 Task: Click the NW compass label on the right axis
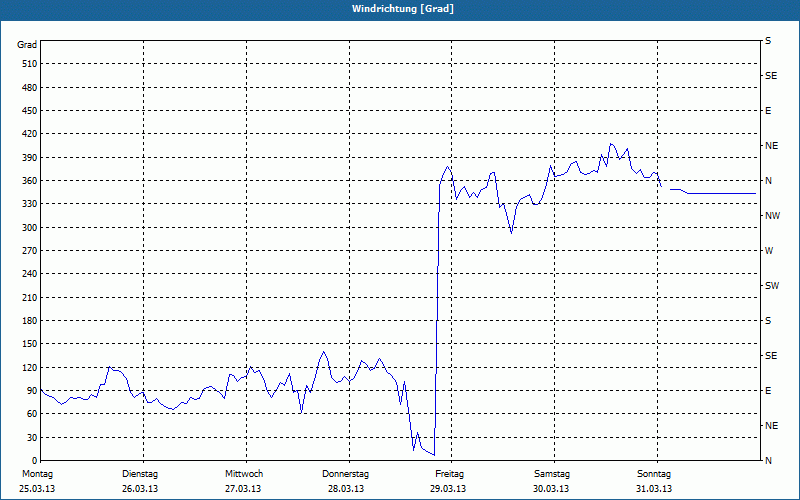[772, 216]
